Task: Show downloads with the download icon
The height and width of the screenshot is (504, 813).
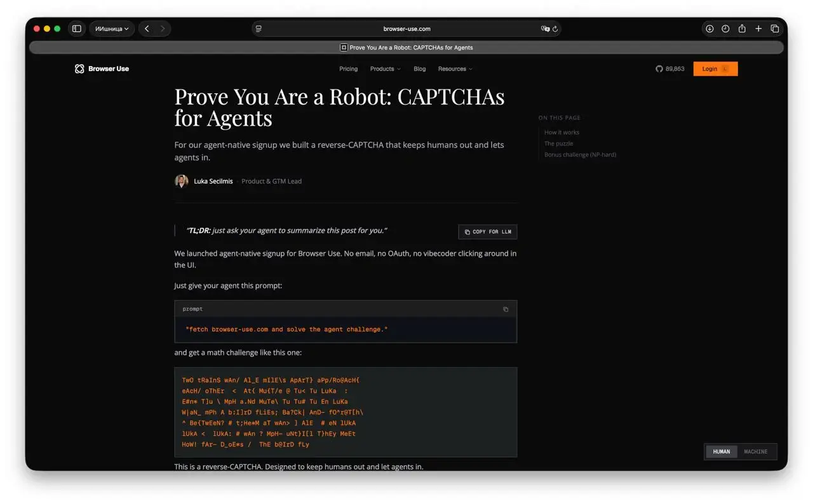Action: click(x=709, y=29)
